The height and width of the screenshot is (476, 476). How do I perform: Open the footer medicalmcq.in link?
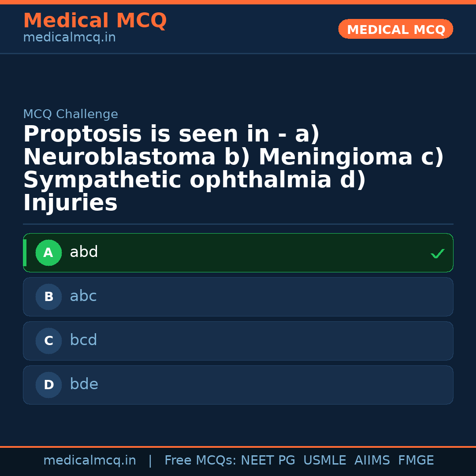pos(90,460)
